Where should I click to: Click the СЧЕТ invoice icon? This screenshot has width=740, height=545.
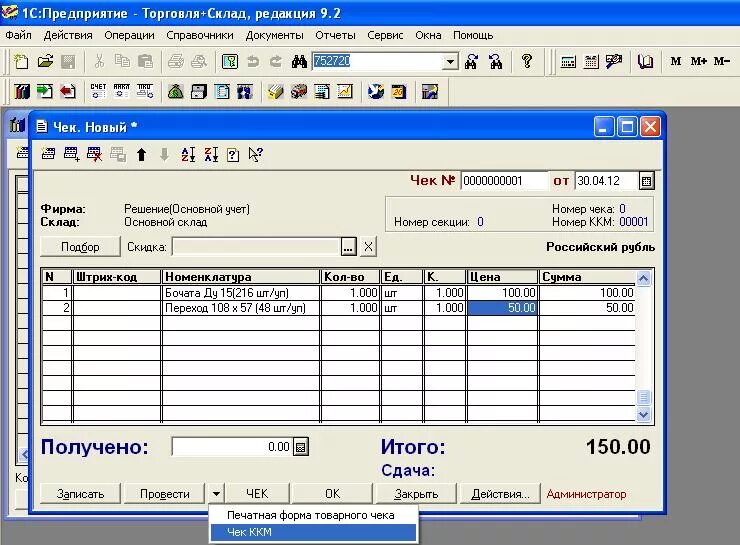(98, 91)
